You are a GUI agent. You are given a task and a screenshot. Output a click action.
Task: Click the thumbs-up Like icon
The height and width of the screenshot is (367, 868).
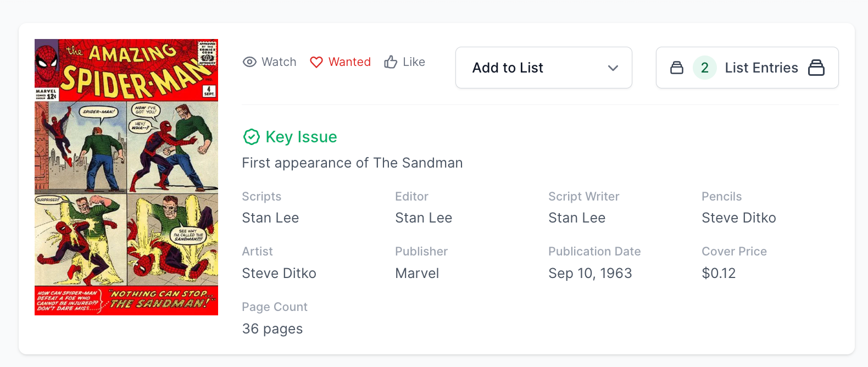[391, 62]
